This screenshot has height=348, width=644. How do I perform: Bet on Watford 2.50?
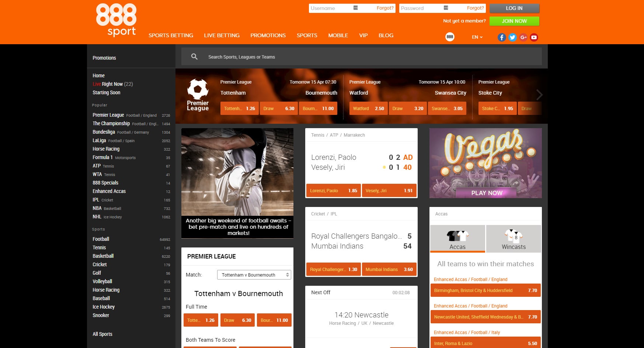(x=368, y=108)
